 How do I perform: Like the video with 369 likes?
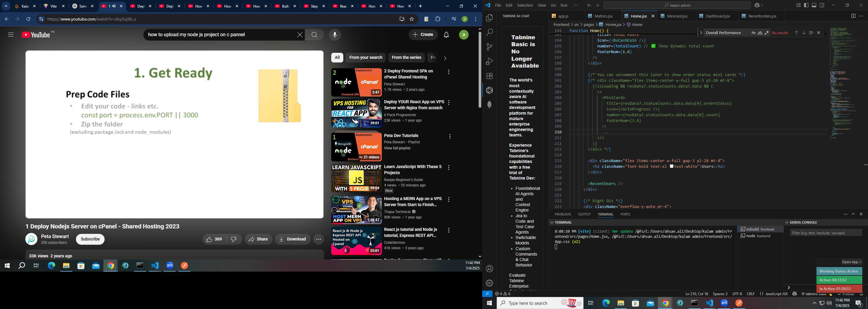(214, 239)
